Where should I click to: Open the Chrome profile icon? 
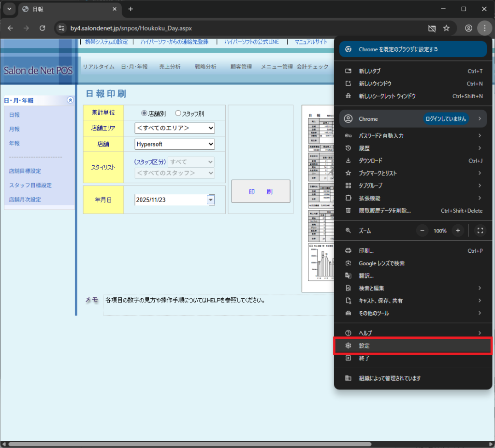(x=468, y=28)
